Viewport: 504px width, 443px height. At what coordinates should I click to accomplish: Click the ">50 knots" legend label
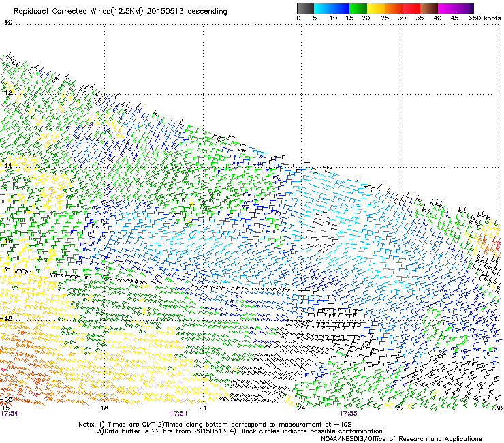pyautogui.click(x=484, y=18)
